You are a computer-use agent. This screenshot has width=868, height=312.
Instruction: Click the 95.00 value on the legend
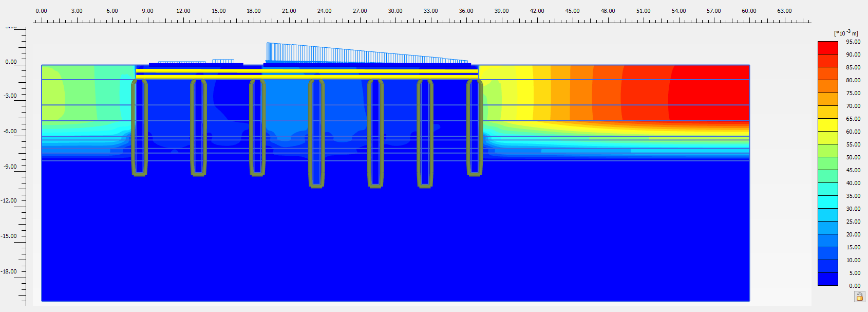tap(853, 42)
